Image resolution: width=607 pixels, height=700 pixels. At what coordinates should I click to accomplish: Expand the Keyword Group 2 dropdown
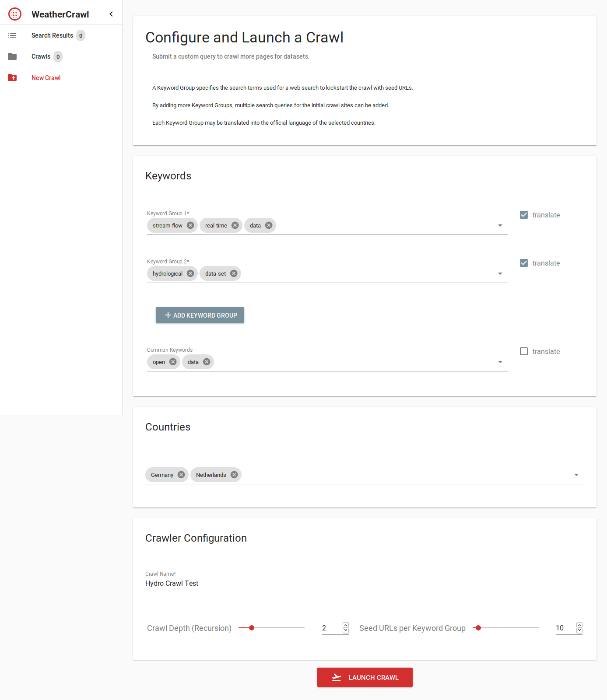pyautogui.click(x=500, y=274)
